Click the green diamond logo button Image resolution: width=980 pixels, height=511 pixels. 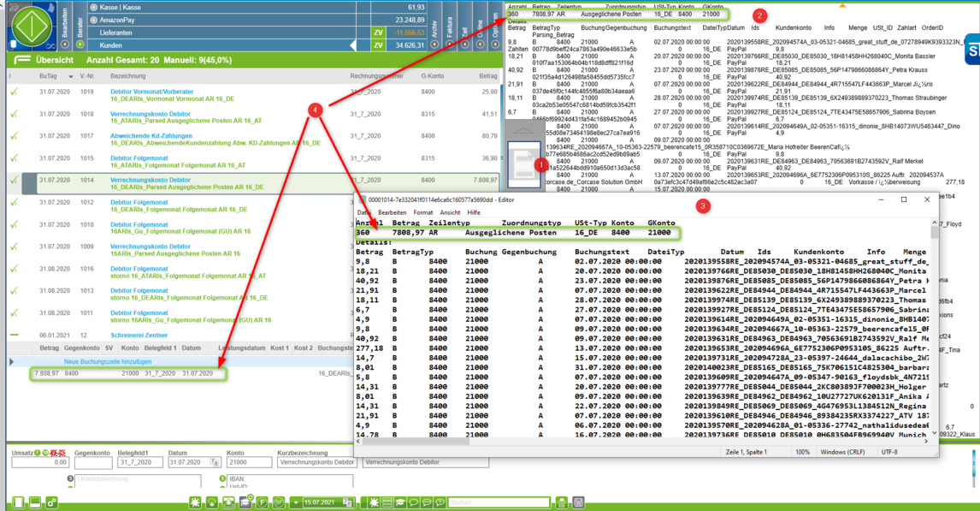[32, 27]
